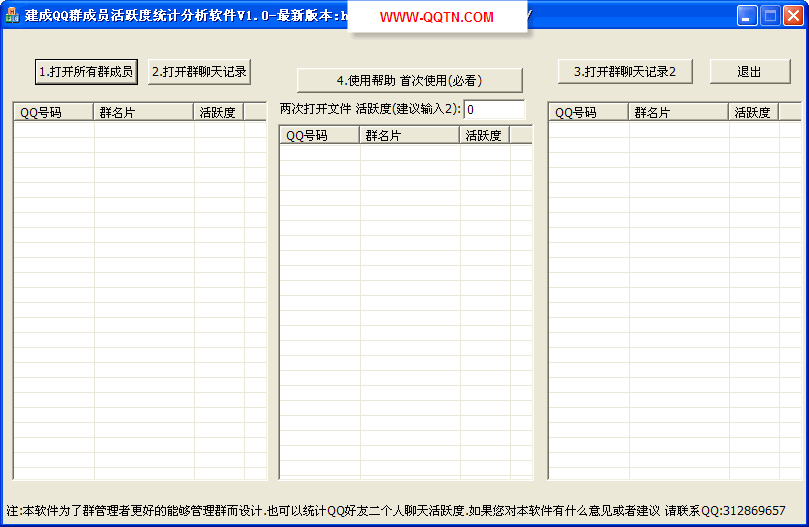Viewport: 809px width, 527px height.
Task: Open group chat log via 2.打开群聊天记录
Action: [199, 72]
